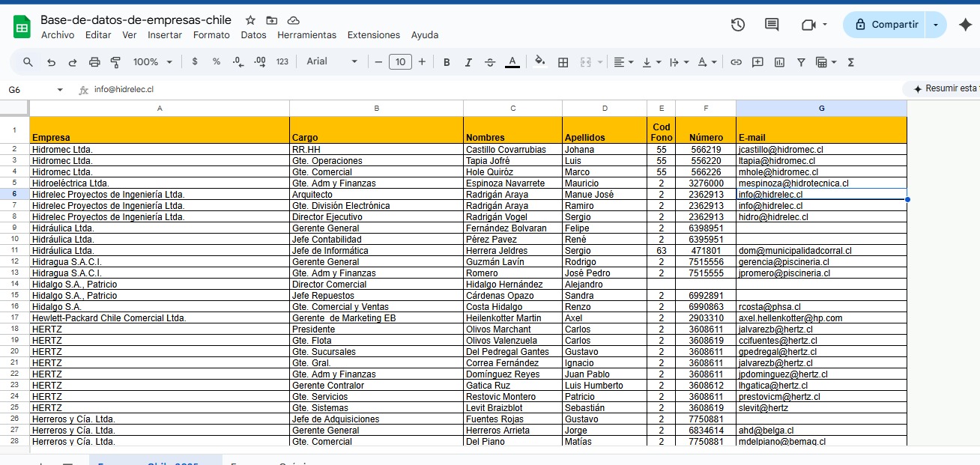Open the comments panel
980x465 pixels.
(772, 25)
